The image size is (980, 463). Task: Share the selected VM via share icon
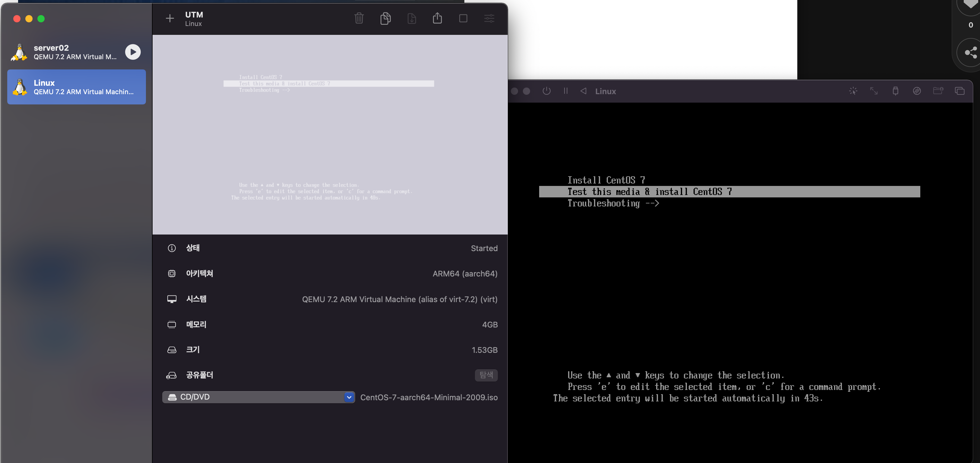click(x=437, y=18)
